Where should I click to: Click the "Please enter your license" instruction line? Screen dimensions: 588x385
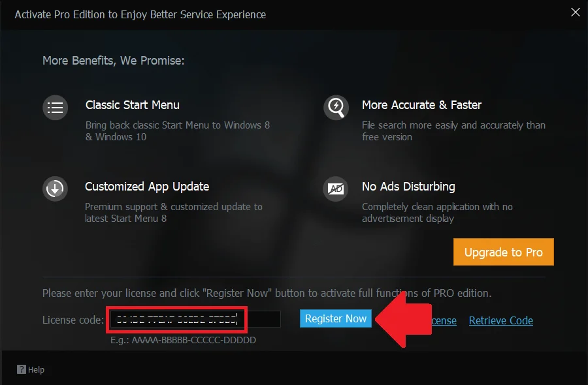click(x=267, y=293)
